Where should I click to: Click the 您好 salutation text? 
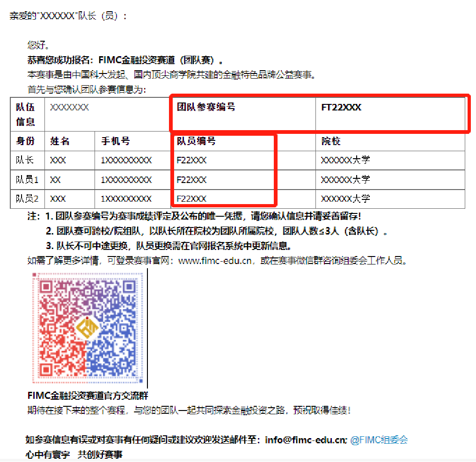pos(38,45)
